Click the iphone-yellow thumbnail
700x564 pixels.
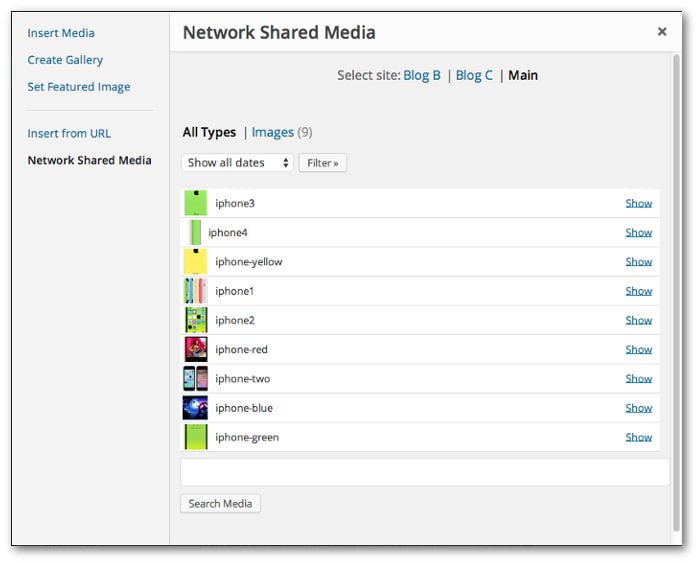pyautogui.click(x=196, y=261)
